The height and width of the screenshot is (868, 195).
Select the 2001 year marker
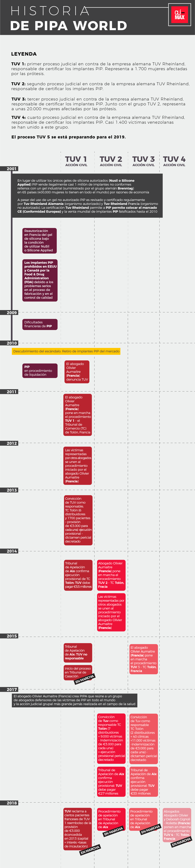pos(9,169)
